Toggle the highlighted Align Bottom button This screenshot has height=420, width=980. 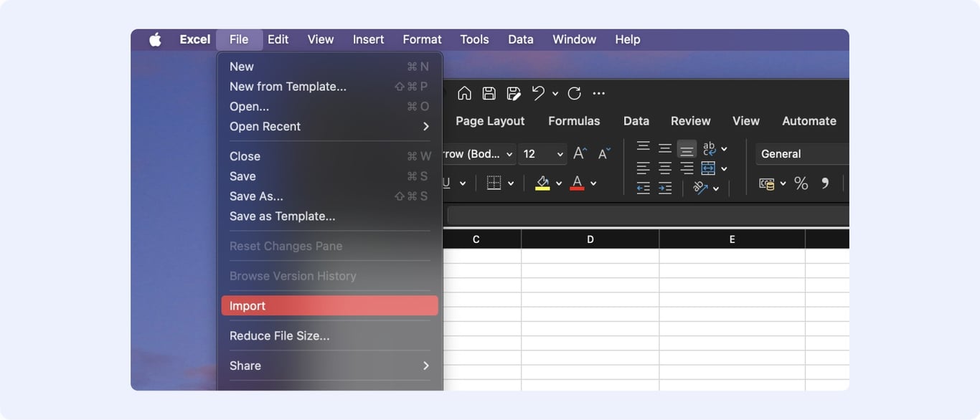tap(687, 149)
